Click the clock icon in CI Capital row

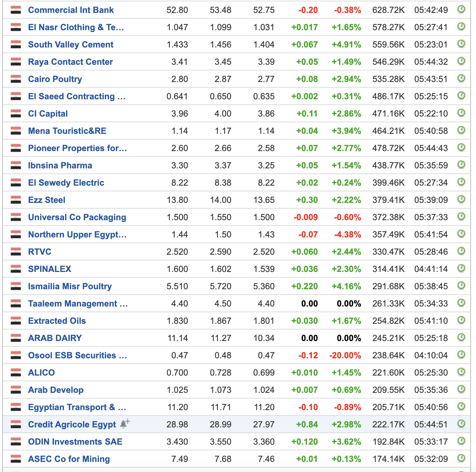461,113
